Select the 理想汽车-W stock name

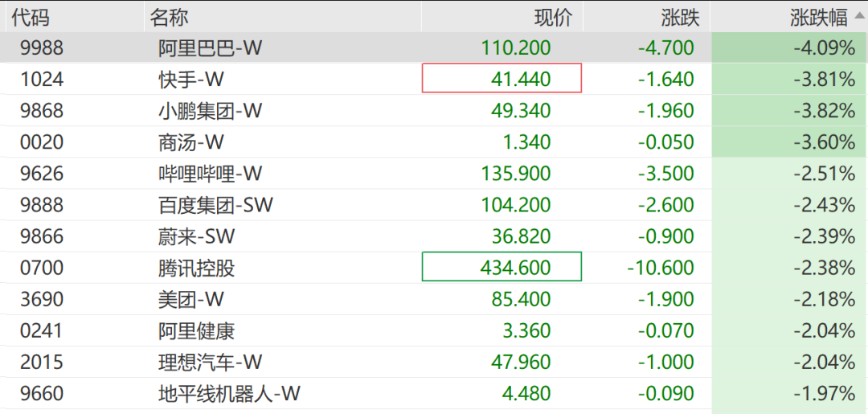(x=210, y=363)
